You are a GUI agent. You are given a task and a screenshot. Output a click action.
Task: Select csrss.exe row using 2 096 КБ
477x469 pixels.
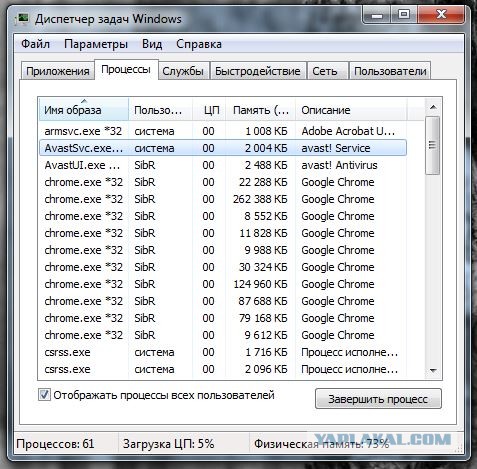(223, 369)
